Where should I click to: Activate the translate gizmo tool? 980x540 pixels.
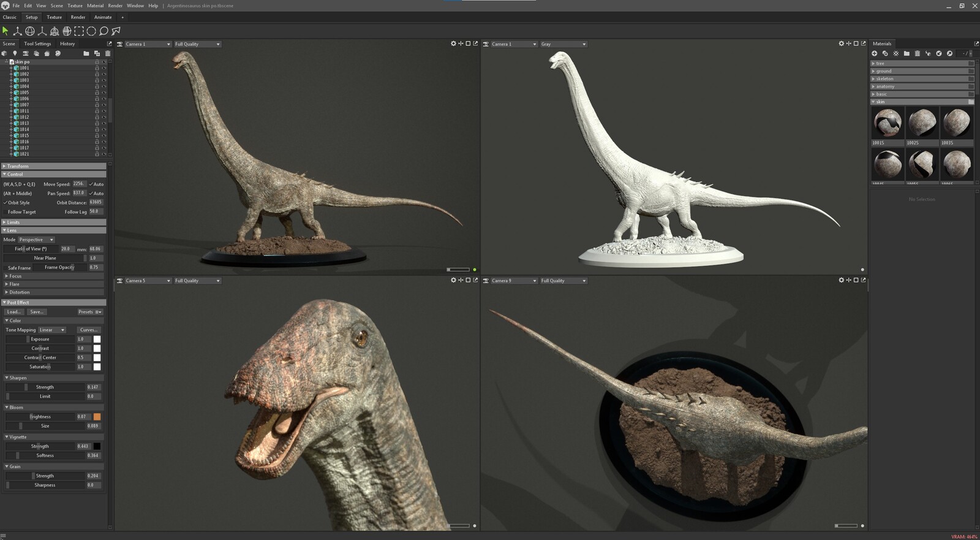click(x=17, y=31)
